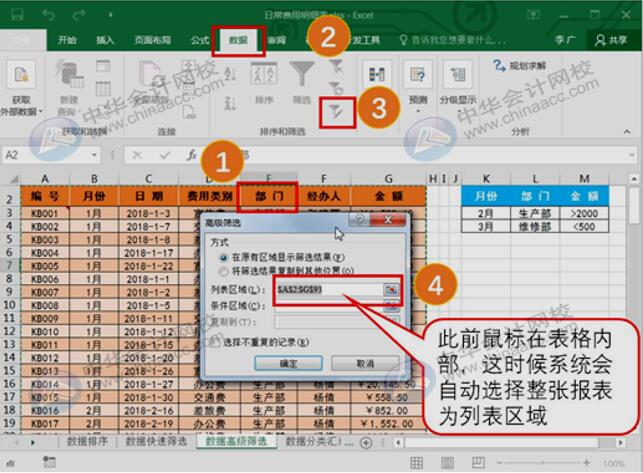Screen dimensions: 643x473
Task: Click the clear filter icon
Action: coord(336,66)
